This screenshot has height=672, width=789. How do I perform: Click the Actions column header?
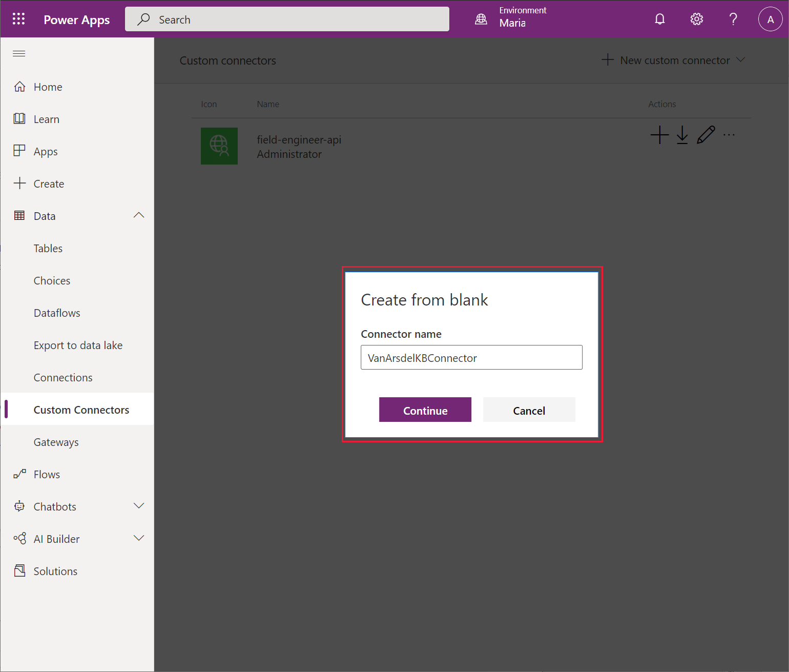[662, 104]
